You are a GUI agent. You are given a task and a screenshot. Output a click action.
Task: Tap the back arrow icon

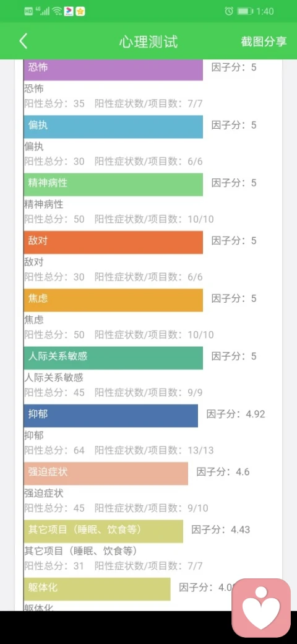(x=24, y=41)
